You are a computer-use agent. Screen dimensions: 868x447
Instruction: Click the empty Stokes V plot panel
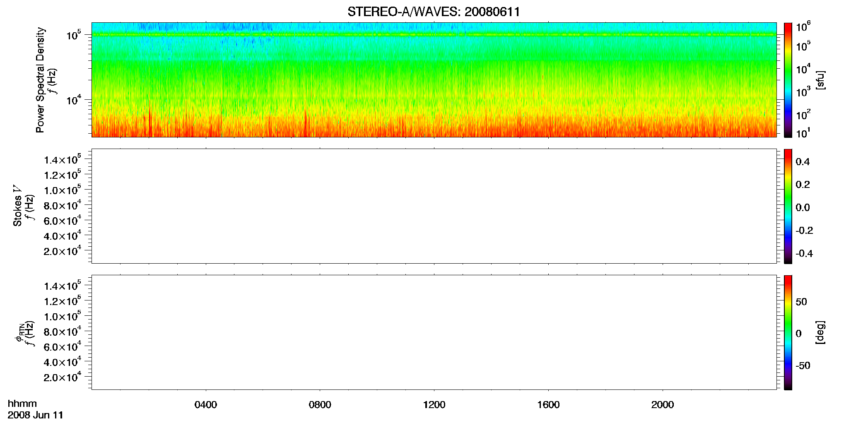(x=434, y=206)
